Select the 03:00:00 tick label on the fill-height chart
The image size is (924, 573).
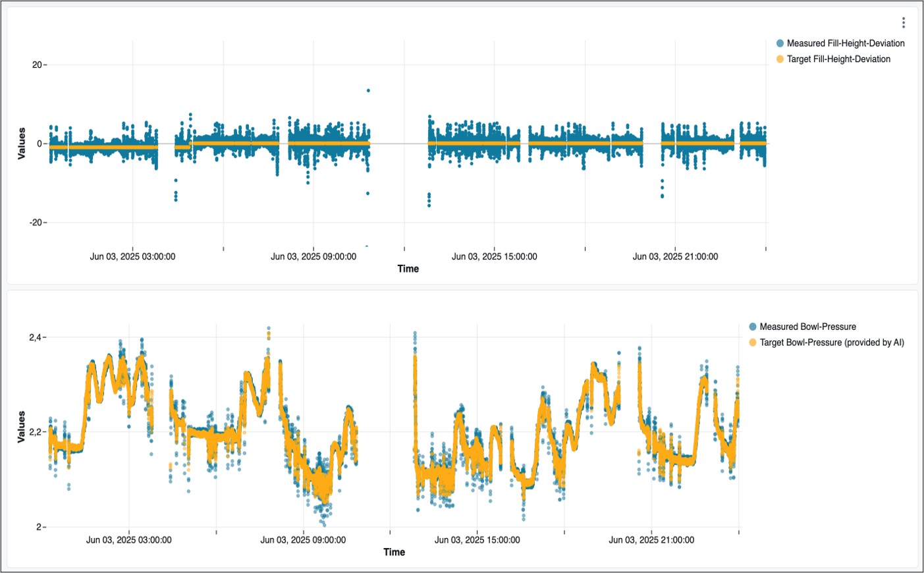click(132, 257)
